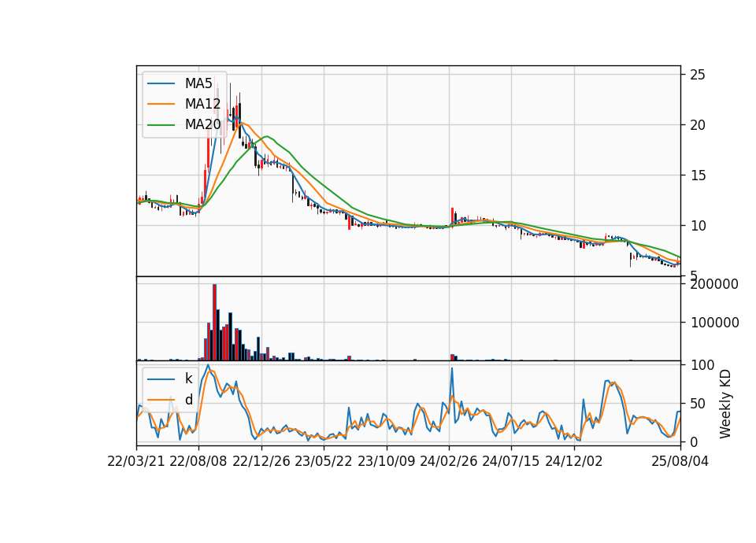Click the k legend label
Image resolution: width=756 pixels, height=543 pixels.
click(188, 379)
